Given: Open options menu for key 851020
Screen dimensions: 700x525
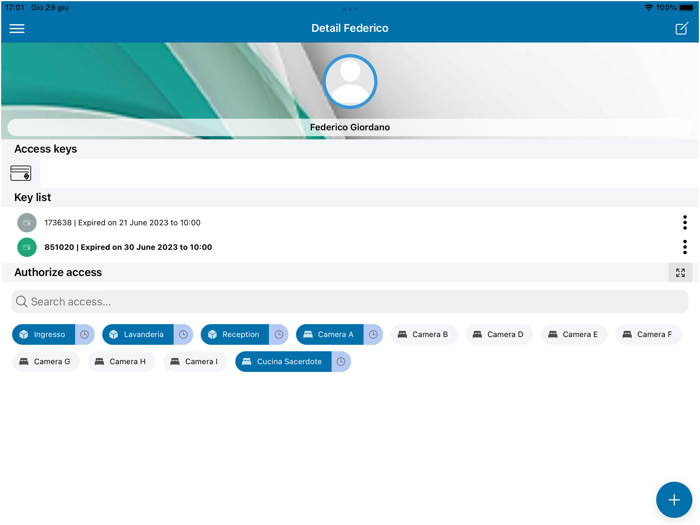Looking at the screenshot, I should 685,247.
